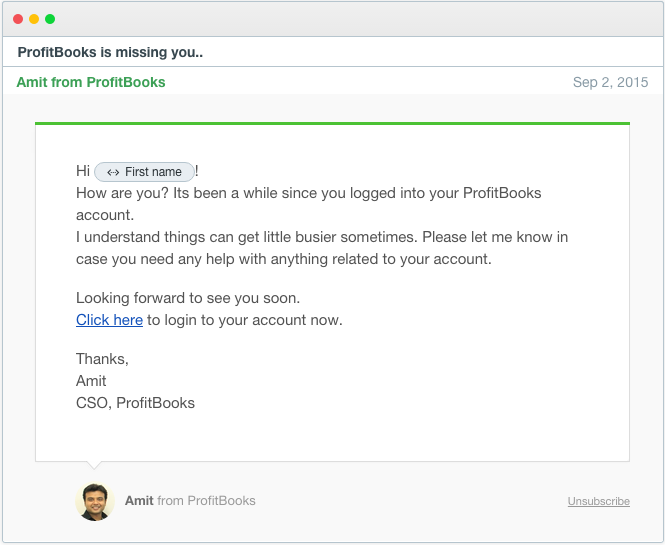Select the First name placeholder pill
665x545 pixels.
pos(144,172)
